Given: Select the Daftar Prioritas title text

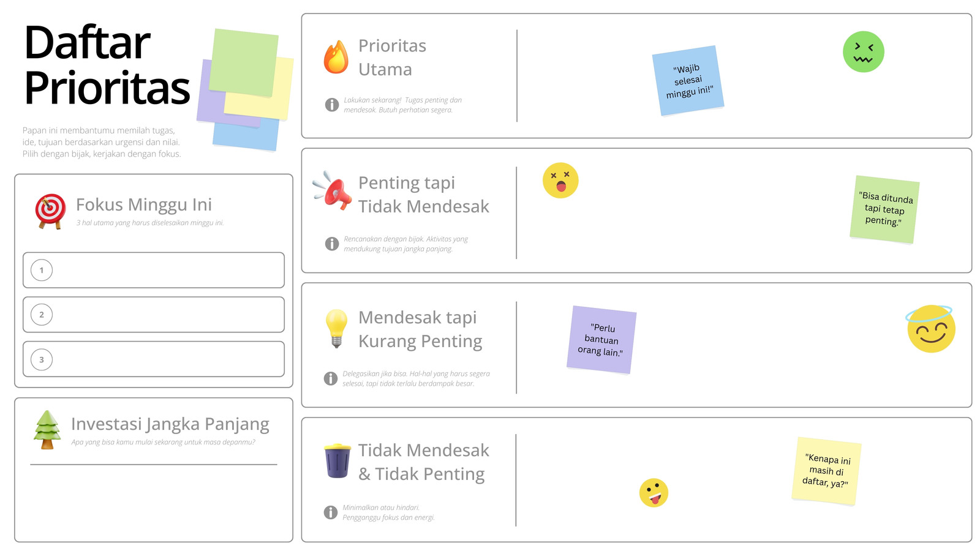Looking at the screenshot, I should coord(107,66).
